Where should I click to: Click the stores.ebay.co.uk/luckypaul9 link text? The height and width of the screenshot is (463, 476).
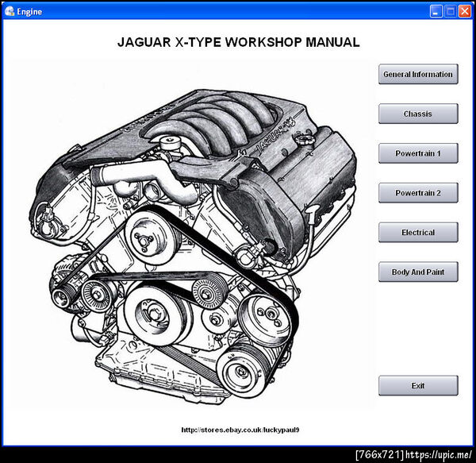click(240, 430)
